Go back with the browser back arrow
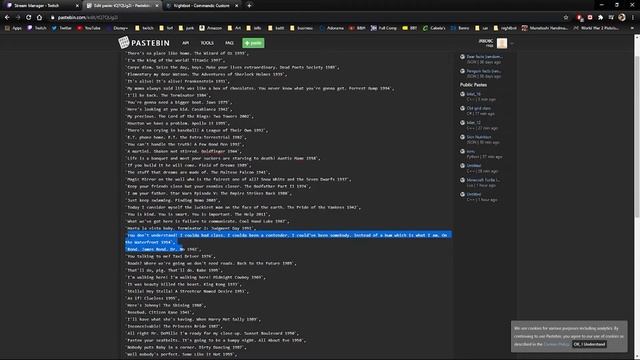Screen dimensions: 640x360 [7, 17]
